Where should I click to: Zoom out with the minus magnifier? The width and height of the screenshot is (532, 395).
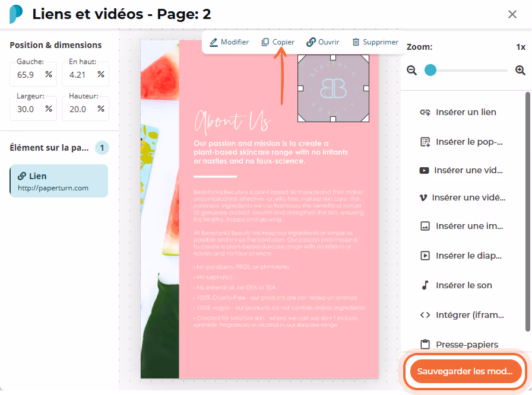pos(412,70)
